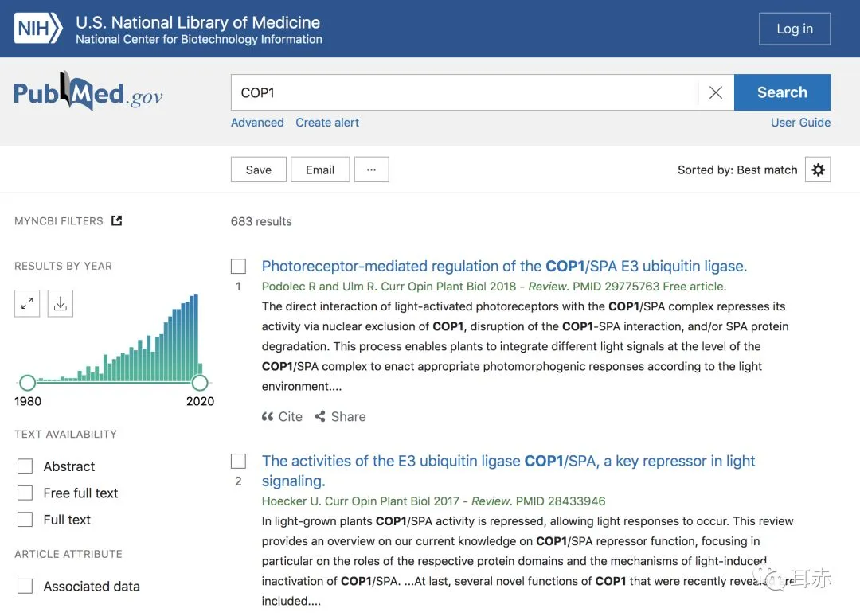Viewport: 860px width, 616px height.
Task: Expand the results by year chart
Action: pos(27,303)
